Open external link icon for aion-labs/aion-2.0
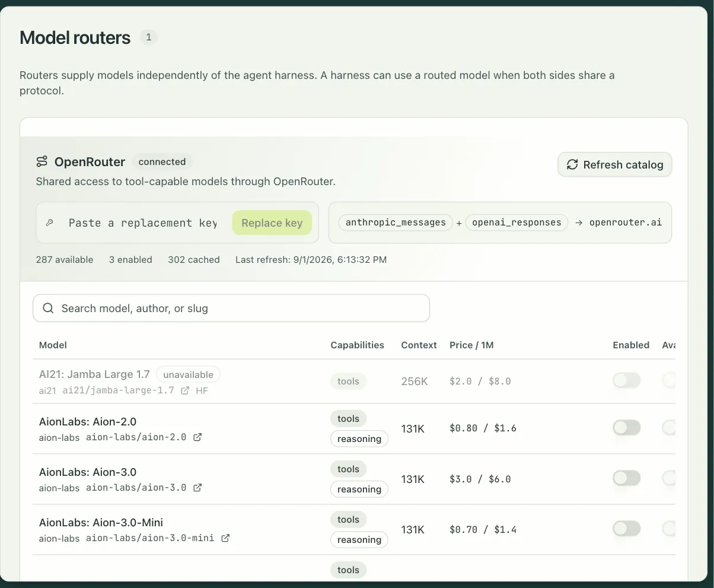 (x=197, y=437)
